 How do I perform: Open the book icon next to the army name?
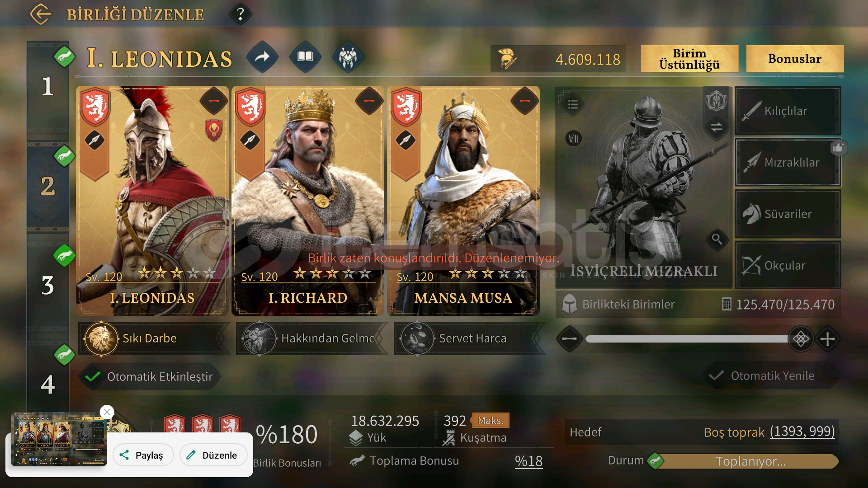(x=305, y=57)
